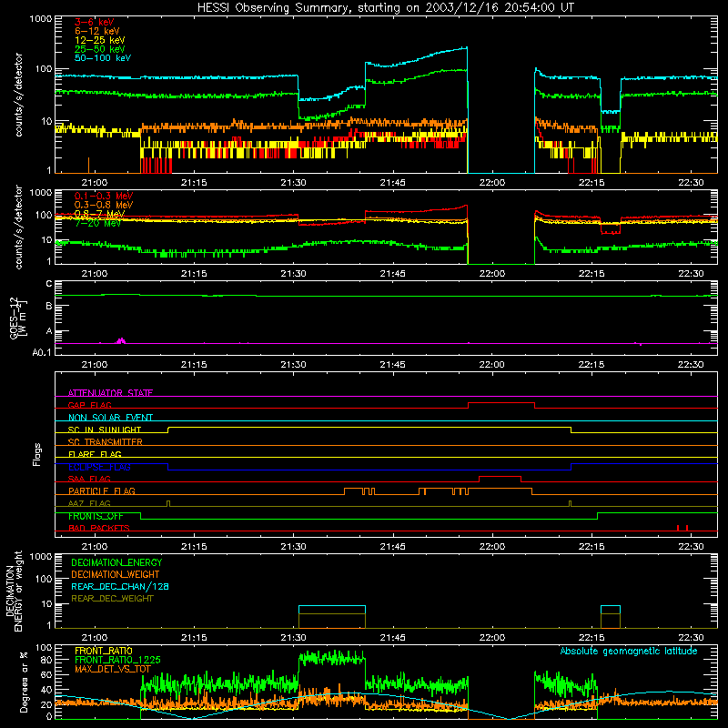Viewport: 728px width, 728px height.
Task: Click the 0.3-0.8 MeV legend label
Action: 104,205
